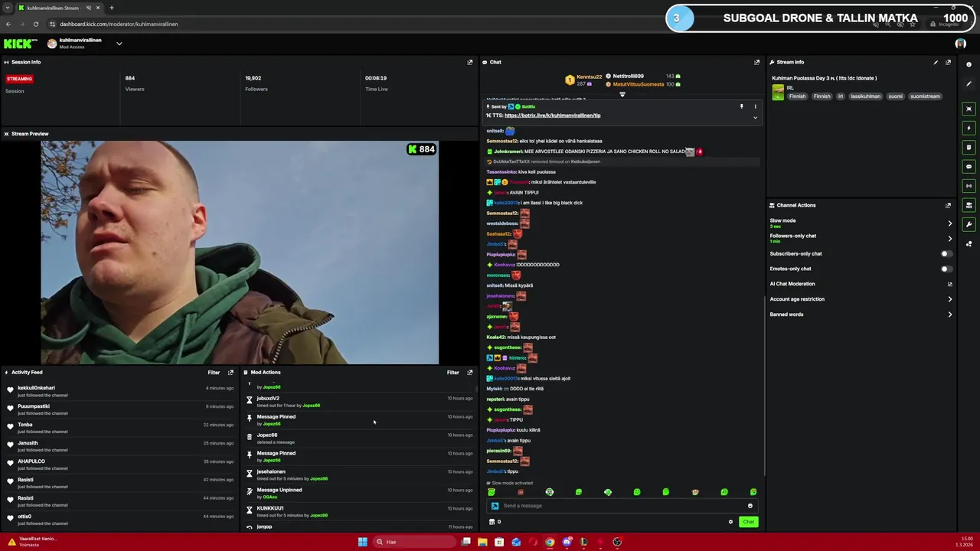Viewport: 980px width, 551px height.
Task: Send message with green Chat button
Action: coord(748,522)
